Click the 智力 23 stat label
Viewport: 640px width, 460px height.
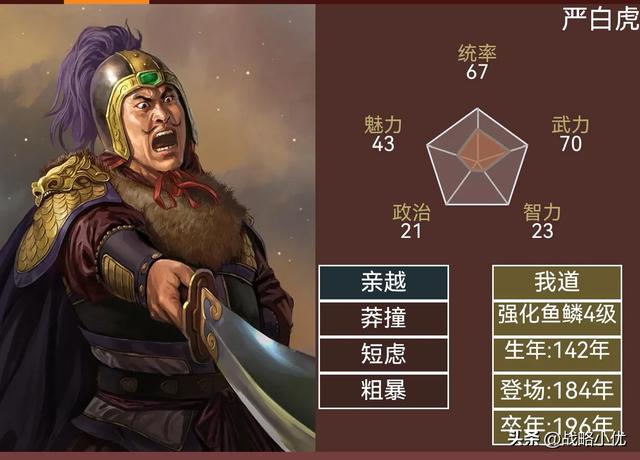coord(542,221)
